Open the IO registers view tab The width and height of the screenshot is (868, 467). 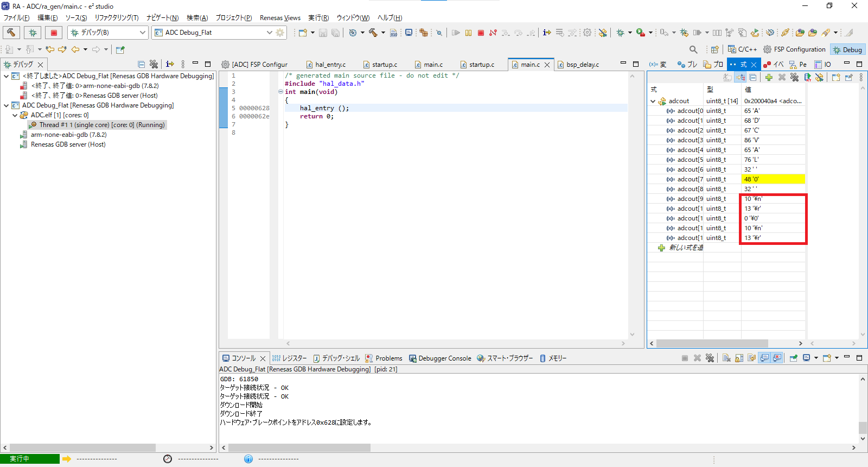822,65
